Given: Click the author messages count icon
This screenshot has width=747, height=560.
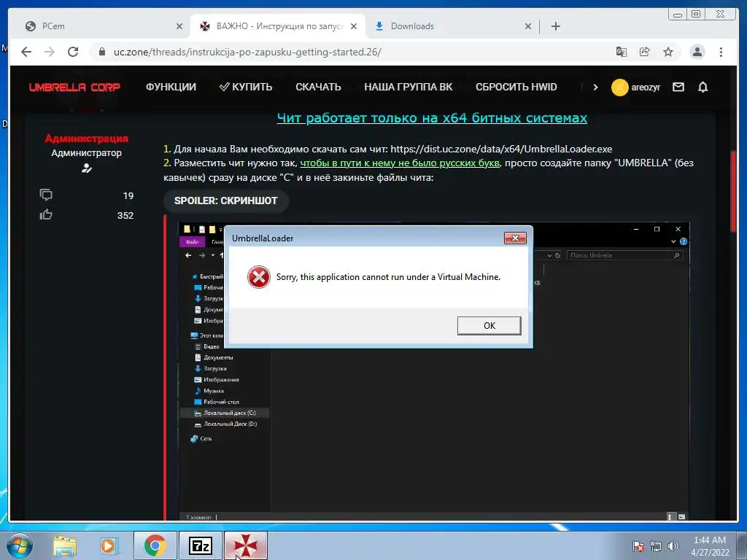Looking at the screenshot, I should coord(46,195).
